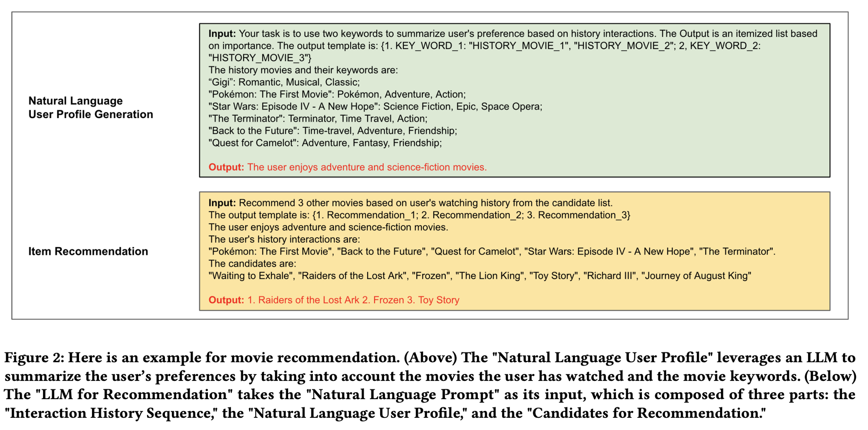Click the bold "Input:" in the yellow box
Screen dimensions: 868x430
click(x=222, y=203)
